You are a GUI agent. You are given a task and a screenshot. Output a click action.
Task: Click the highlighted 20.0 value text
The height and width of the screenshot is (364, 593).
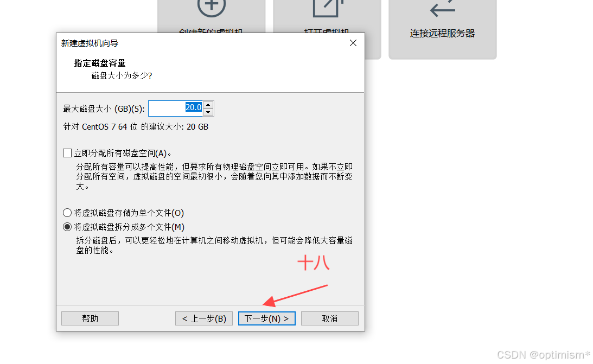193,107
